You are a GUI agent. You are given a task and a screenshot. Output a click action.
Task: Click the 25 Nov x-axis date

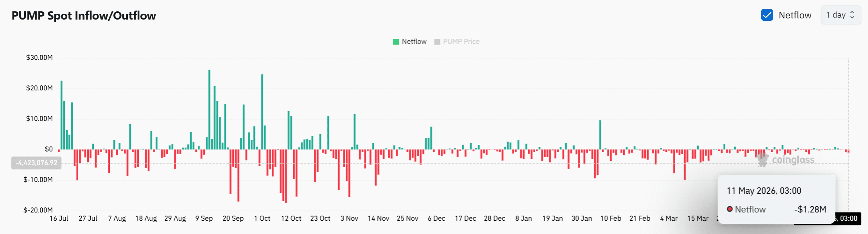[407, 218]
